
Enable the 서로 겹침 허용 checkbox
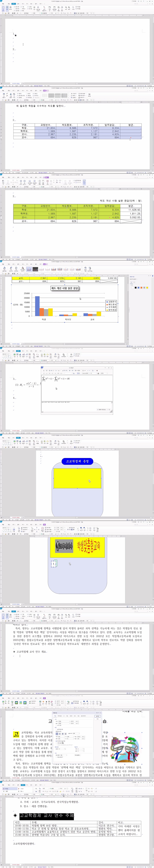56,743
